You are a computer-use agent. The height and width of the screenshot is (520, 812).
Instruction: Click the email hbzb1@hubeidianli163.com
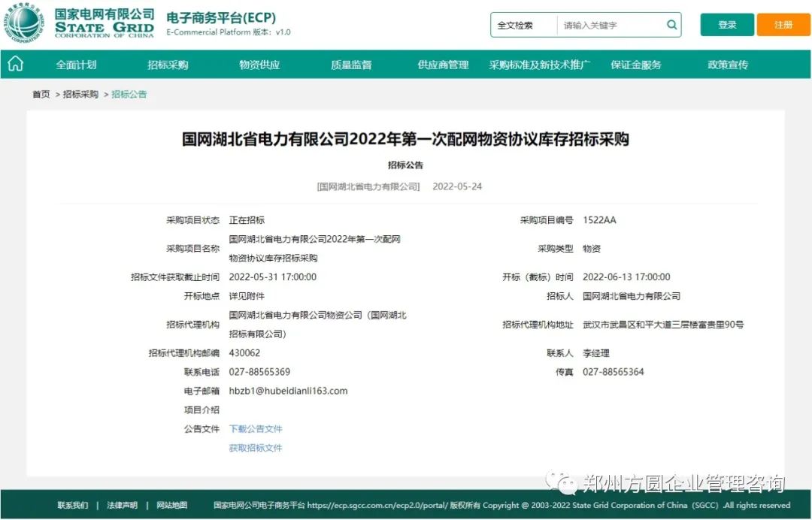(x=288, y=391)
